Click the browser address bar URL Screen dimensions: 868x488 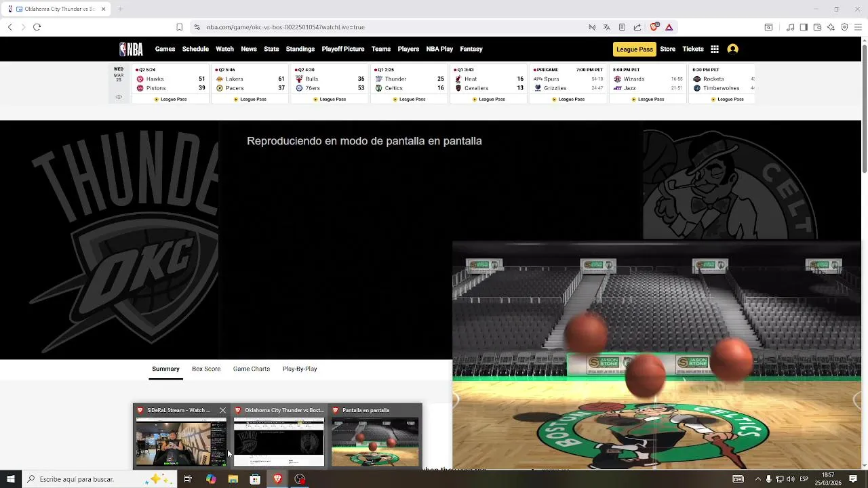click(x=285, y=27)
